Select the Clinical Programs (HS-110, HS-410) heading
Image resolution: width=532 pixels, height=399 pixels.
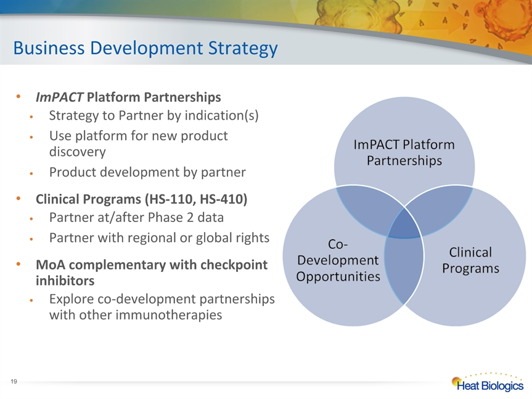click(142, 199)
